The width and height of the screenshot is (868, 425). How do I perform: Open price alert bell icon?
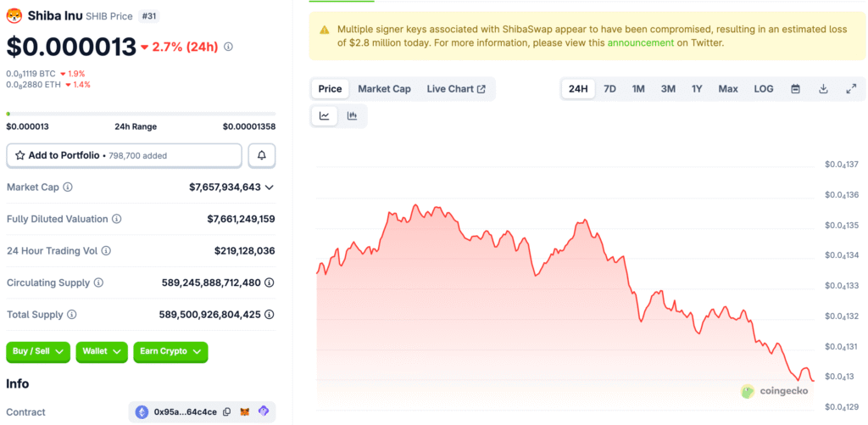point(262,156)
